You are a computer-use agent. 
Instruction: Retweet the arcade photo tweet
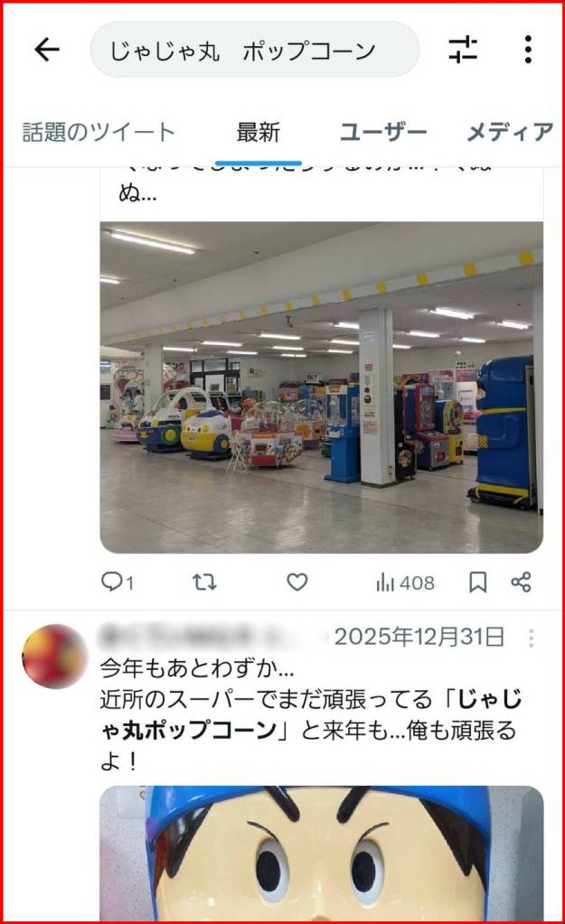204,583
